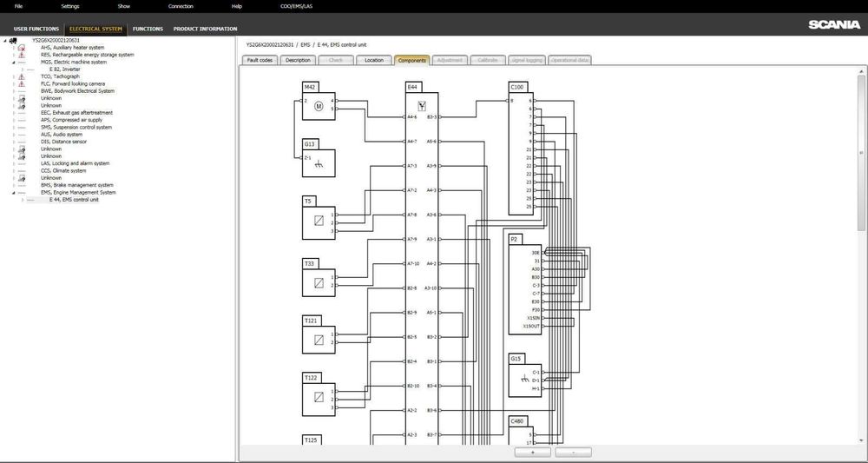Select BWE, Bodywork Electrical System row
This screenshot has height=463, width=868.
pyautogui.click(x=77, y=91)
